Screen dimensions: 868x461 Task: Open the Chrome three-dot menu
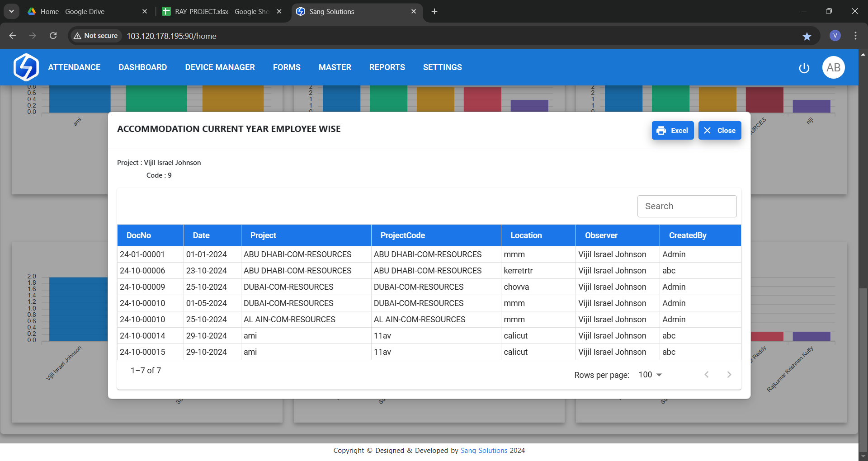point(855,36)
